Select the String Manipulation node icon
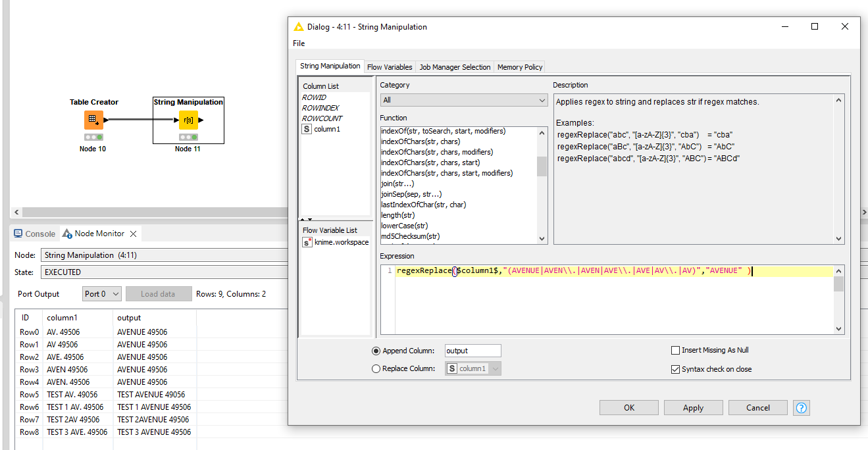Screen dimensions: 868x450 coord(188,120)
